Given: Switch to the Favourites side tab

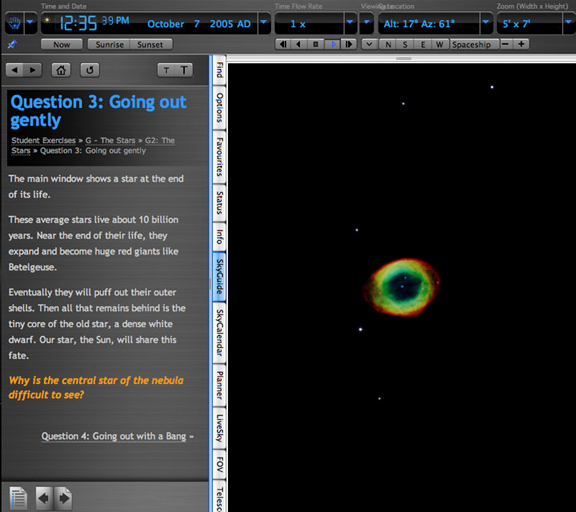Looking at the screenshot, I should [219, 156].
